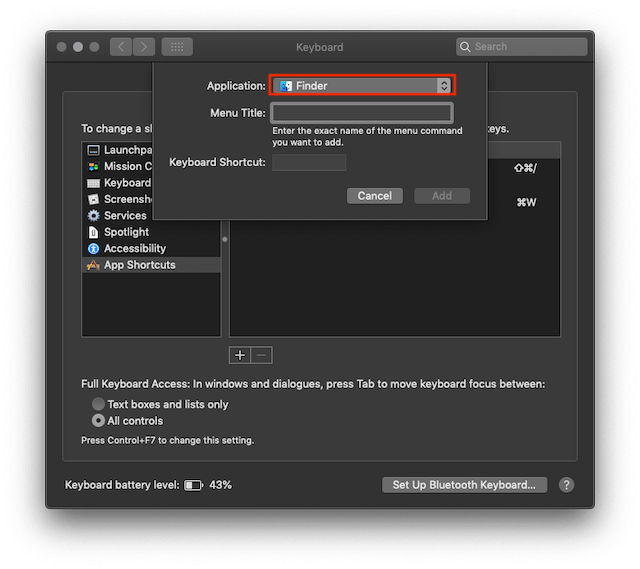Image resolution: width=640 pixels, height=569 pixels.
Task: Click the Spotlight document icon
Action: pyautogui.click(x=93, y=232)
